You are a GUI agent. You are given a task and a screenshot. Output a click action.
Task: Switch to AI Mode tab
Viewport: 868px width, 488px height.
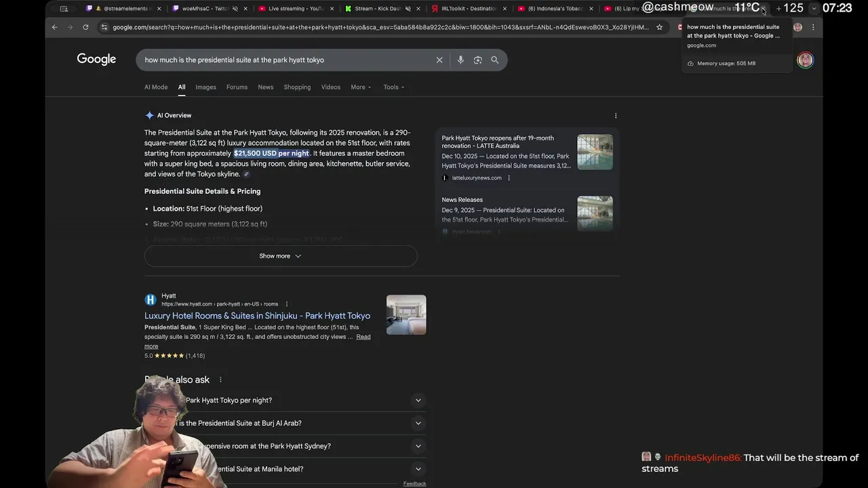point(156,87)
